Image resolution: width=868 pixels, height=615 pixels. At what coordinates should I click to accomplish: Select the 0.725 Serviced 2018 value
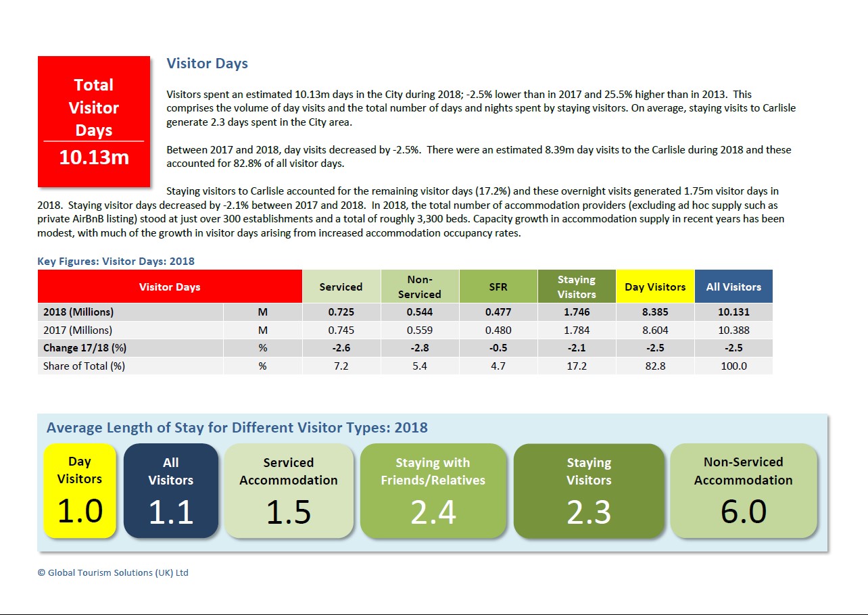click(341, 312)
